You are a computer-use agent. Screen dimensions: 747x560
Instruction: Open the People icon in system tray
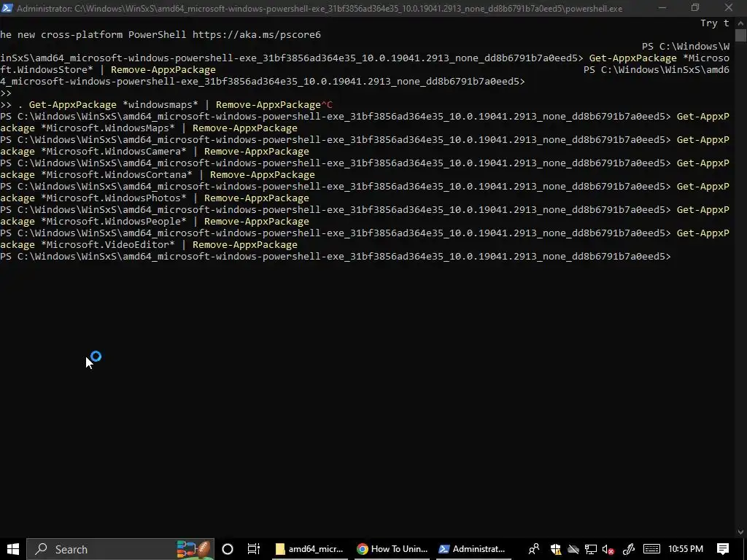tap(533, 549)
